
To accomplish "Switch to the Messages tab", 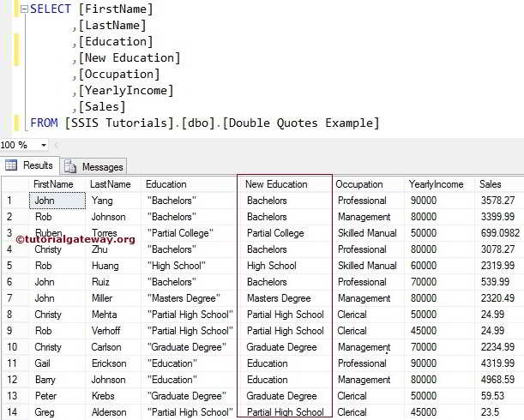I will [x=93, y=166].
